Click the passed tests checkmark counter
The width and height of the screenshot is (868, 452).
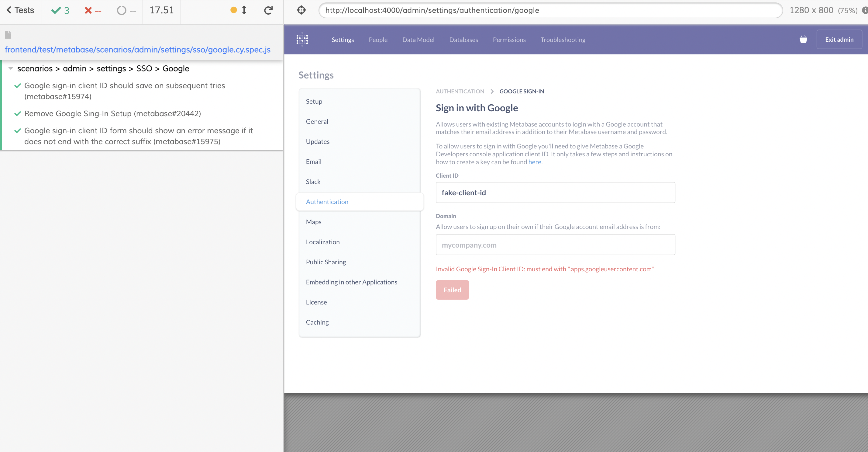(x=60, y=10)
